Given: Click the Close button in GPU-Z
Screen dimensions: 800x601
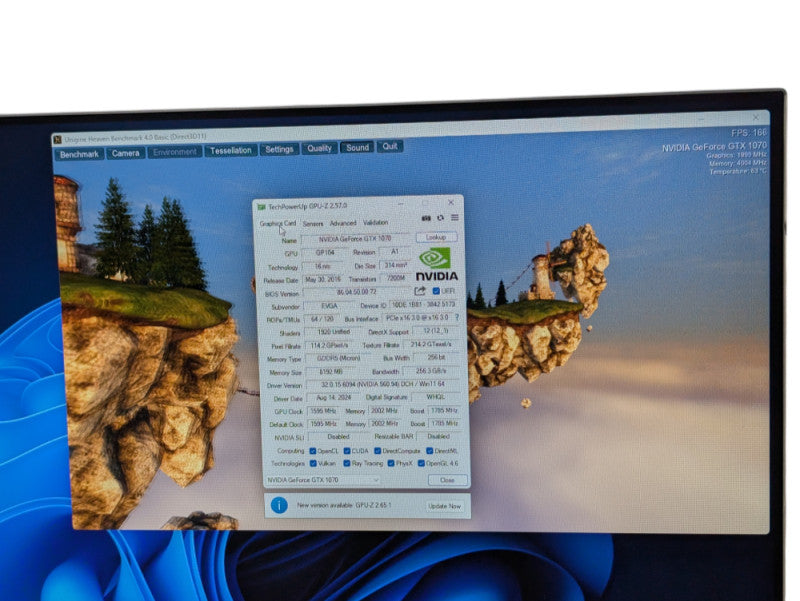Looking at the screenshot, I should [x=447, y=480].
